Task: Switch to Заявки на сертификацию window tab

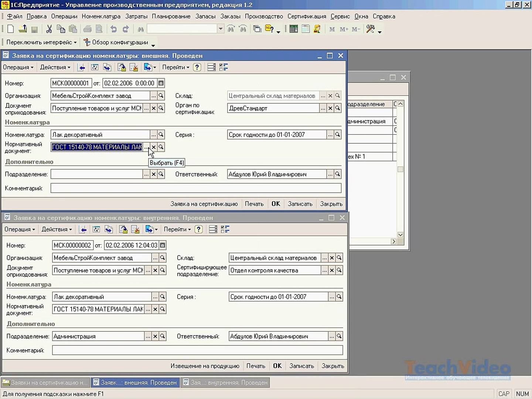Action: click(45, 383)
